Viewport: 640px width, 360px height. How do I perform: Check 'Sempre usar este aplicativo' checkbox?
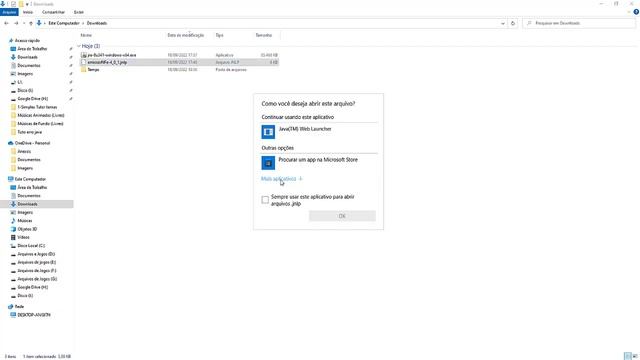click(265, 200)
